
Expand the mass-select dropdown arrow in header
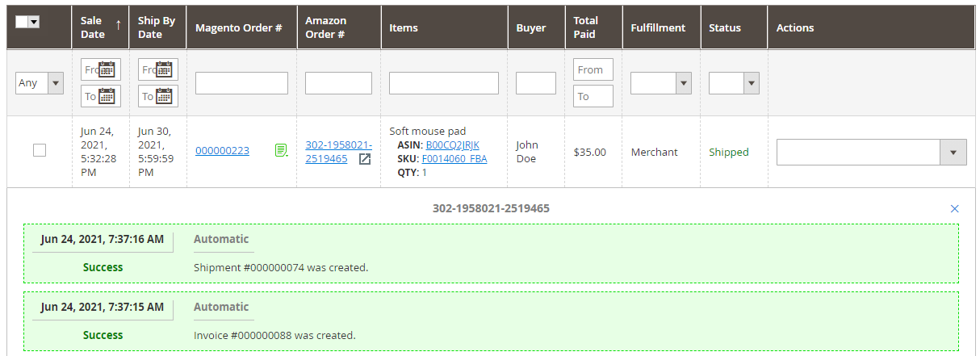click(34, 22)
